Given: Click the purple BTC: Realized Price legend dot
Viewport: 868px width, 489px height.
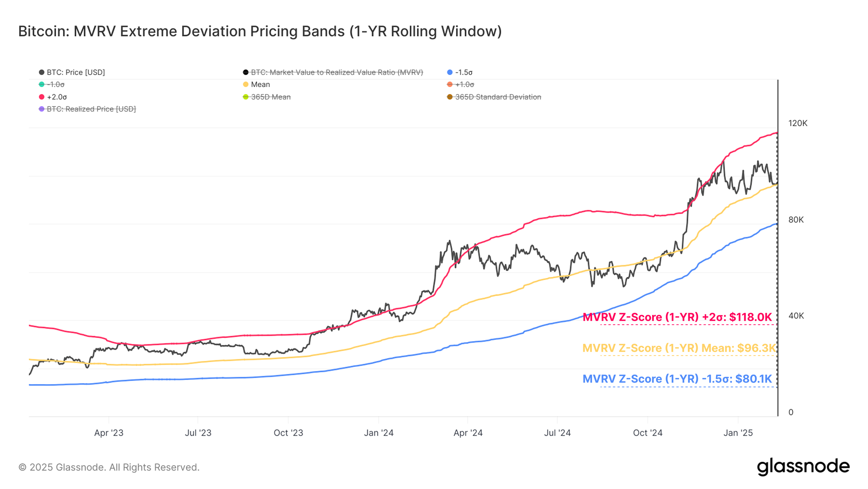Looking at the screenshot, I should tap(41, 109).
